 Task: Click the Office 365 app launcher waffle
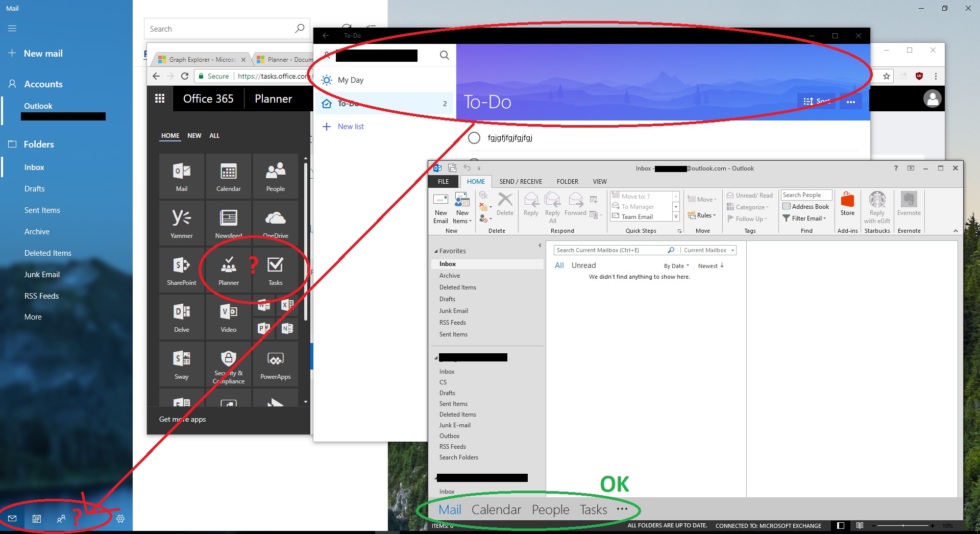tap(160, 99)
